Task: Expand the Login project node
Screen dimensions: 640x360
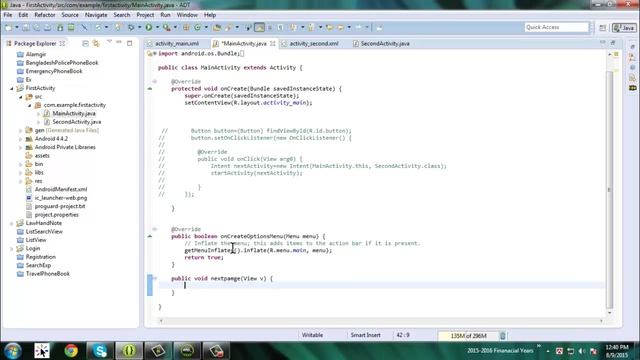Action: click(x=11, y=249)
